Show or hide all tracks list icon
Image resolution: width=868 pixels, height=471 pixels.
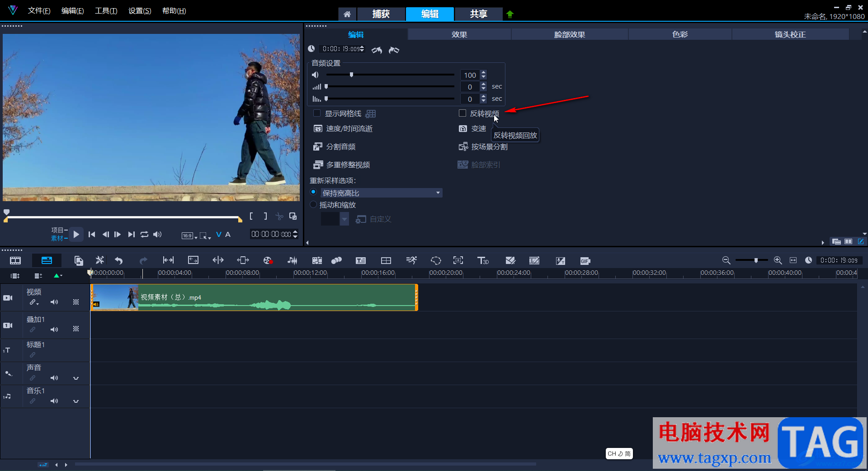(x=15, y=275)
